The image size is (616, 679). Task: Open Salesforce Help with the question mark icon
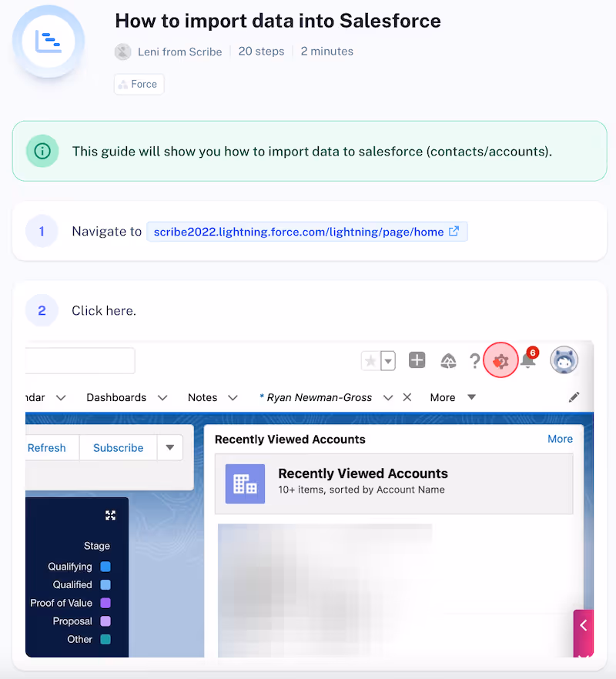[474, 360]
